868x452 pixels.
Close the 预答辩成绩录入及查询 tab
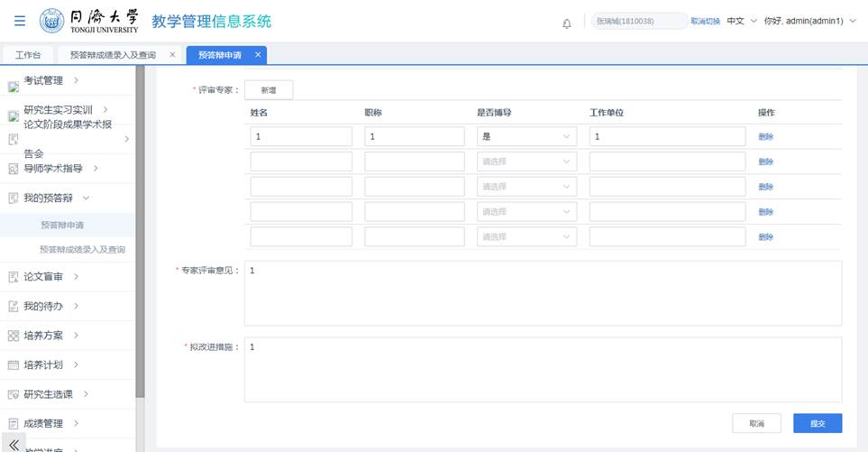tap(172, 55)
